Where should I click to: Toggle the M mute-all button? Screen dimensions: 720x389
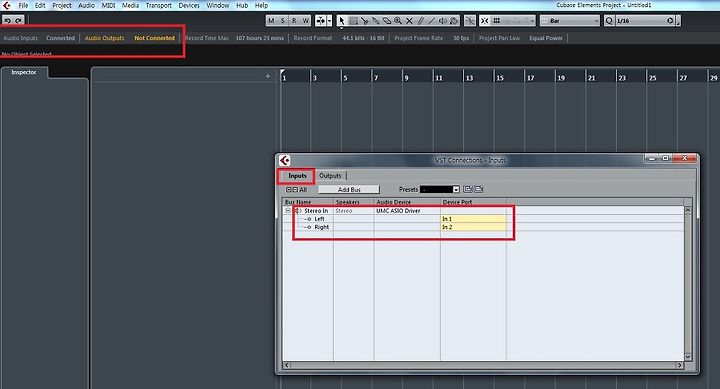(x=271, y=21)
